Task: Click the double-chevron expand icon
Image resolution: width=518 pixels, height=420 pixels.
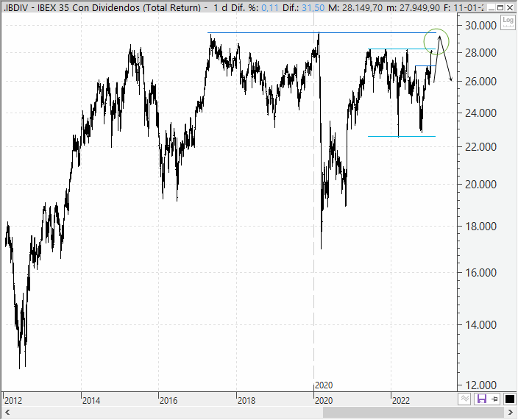Action: [464, 399]
